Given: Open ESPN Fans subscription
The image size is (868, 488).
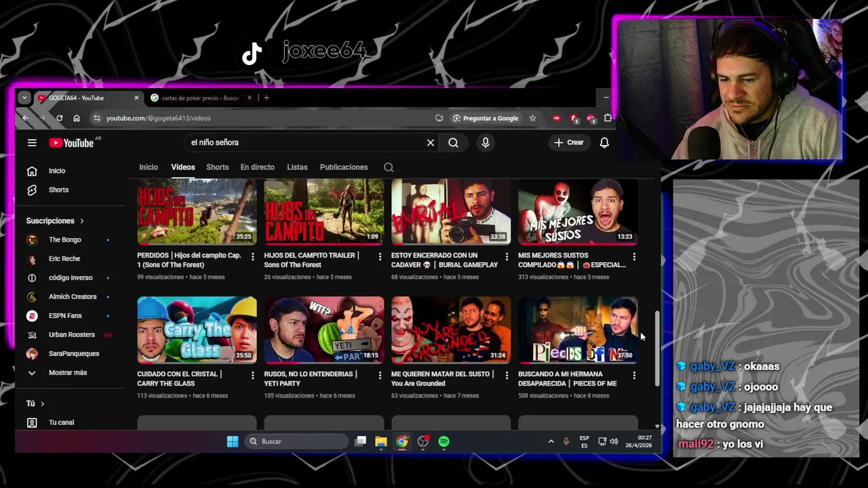Looking at the screenshot, I should pyautogui.click(x=65, y=316).
